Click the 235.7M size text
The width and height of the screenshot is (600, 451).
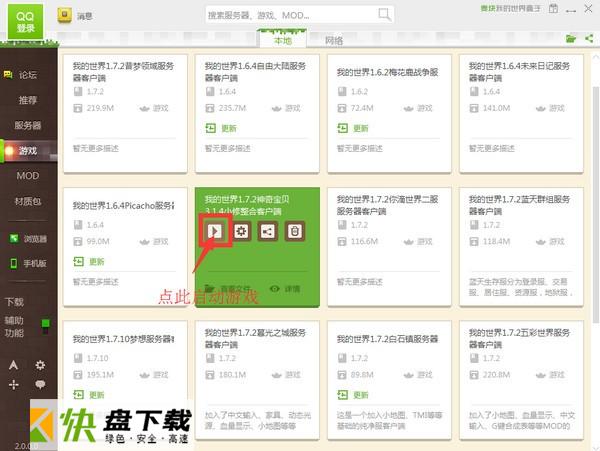click(x=232, y=108)
